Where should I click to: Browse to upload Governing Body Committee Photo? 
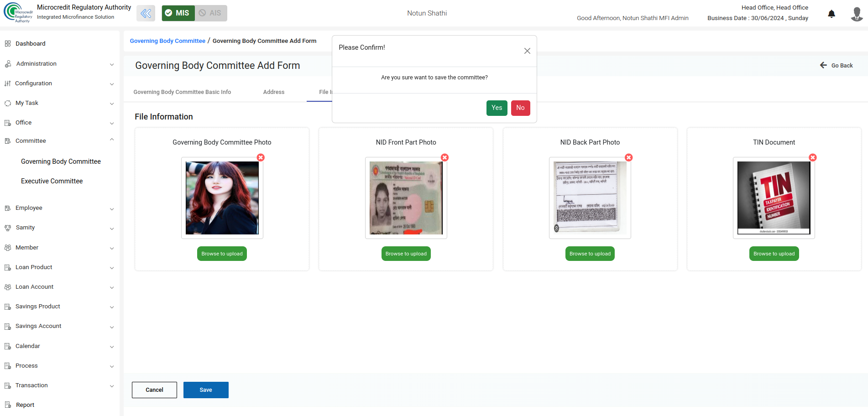tap(222, 254)
